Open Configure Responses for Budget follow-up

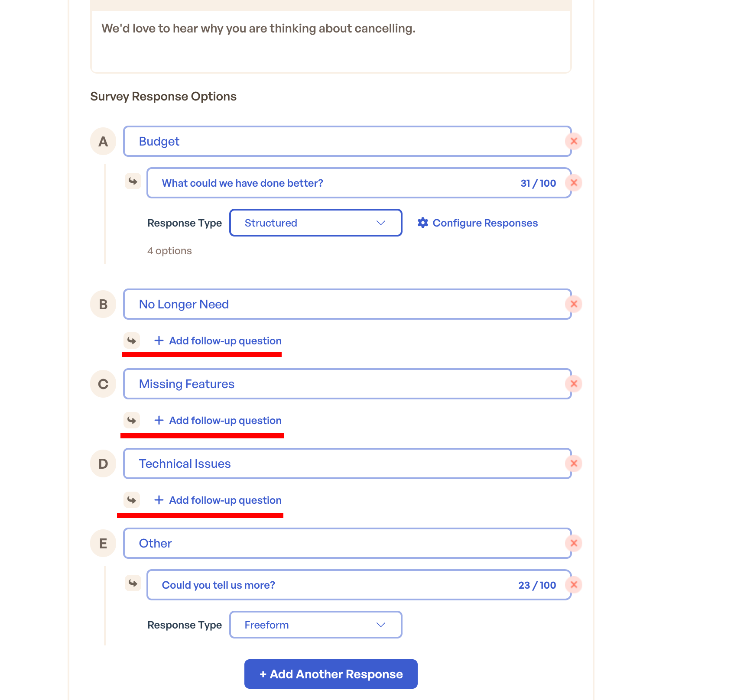pyautogui.click(x=485, y=223)
